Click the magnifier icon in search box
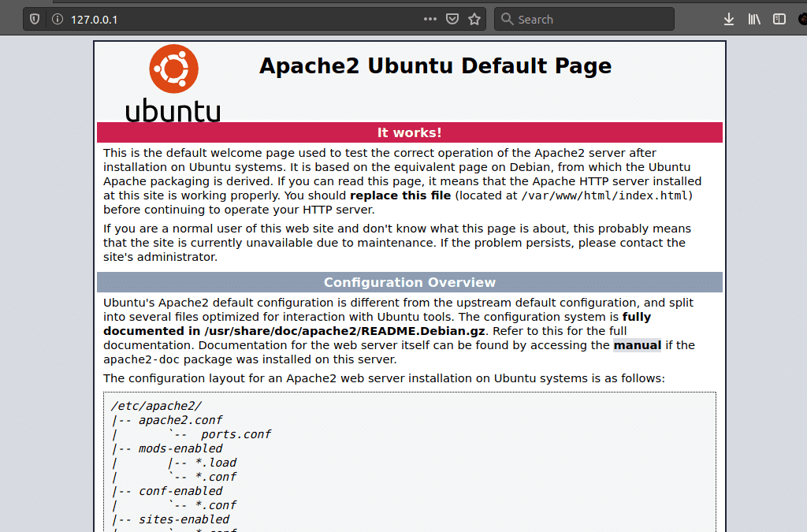Screen dimensions: 807x532 pos(507,19)
